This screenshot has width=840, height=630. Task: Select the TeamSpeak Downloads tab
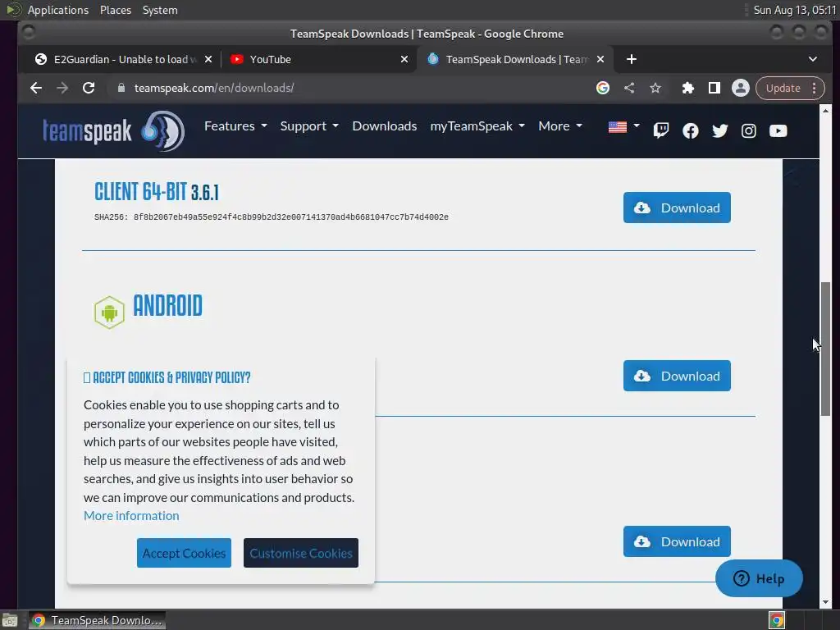point(514,59)
